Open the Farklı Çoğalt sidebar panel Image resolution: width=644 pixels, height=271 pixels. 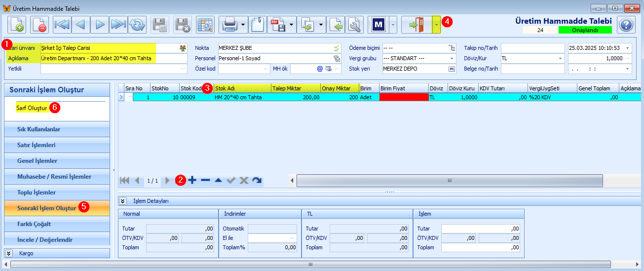57,224
